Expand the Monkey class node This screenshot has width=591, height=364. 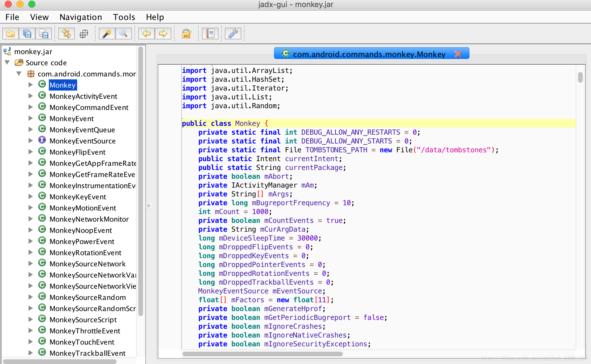pos(31,85)
